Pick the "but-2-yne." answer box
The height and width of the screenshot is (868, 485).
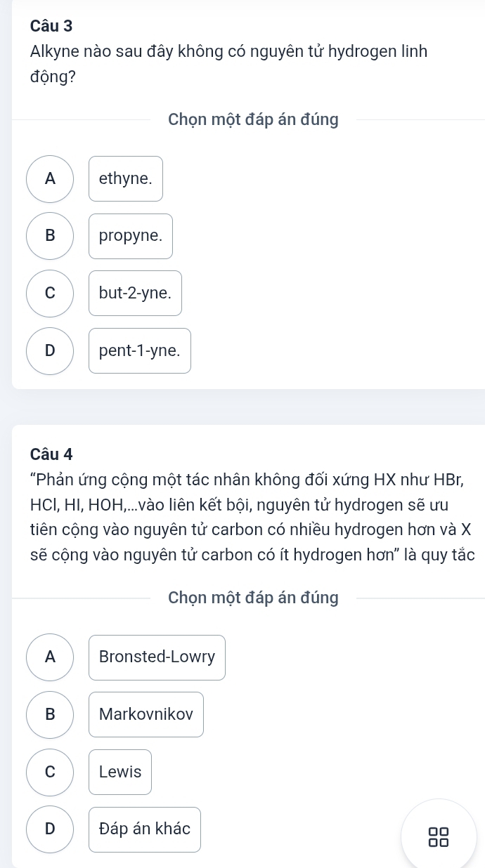coord(135,294)
